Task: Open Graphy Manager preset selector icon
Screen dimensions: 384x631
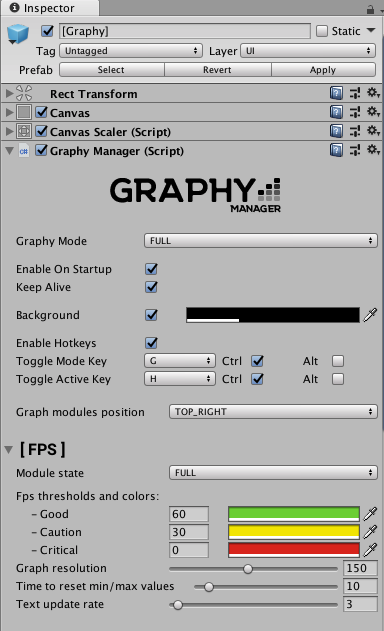Action: (355, 150)
